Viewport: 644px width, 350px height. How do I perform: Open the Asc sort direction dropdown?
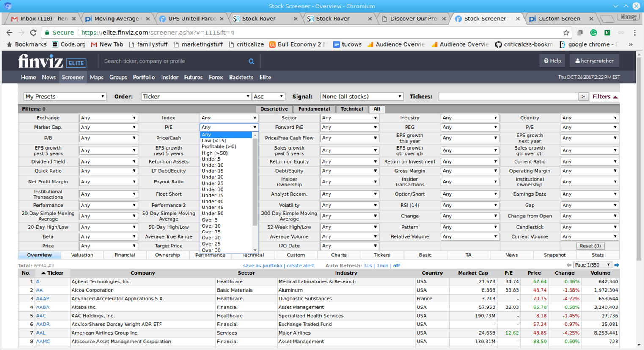click(x=268, y=97)
